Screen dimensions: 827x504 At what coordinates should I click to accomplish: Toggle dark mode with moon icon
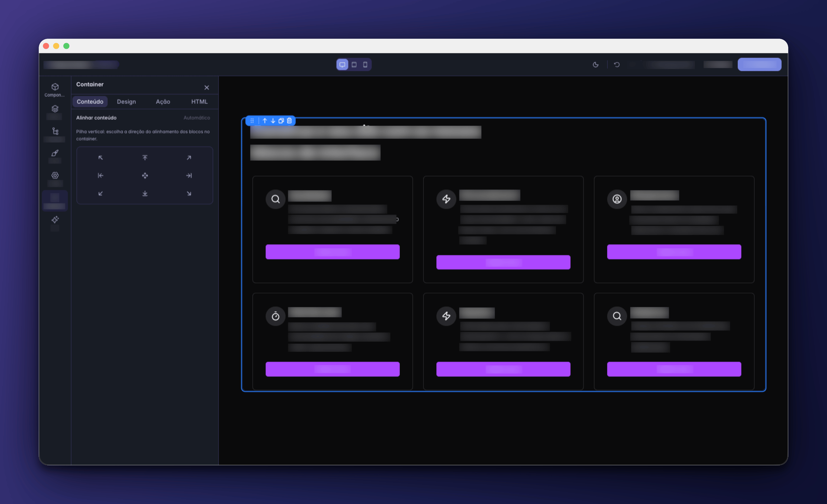pos(596,64)
